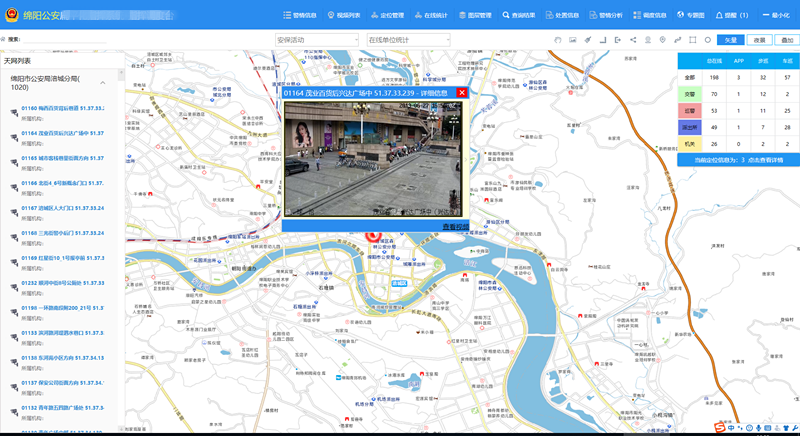Open the 安保活动 dropdown
Screen dimensions: 800x436
316,40
